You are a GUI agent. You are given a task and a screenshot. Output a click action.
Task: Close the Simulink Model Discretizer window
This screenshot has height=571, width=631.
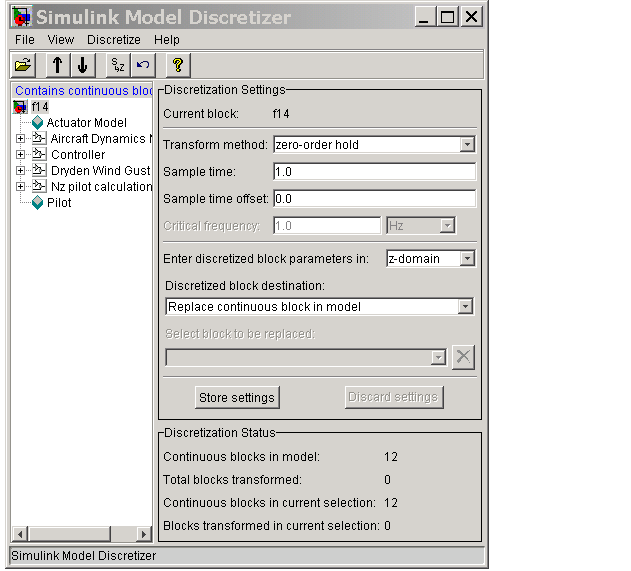(x=472, y=17)
